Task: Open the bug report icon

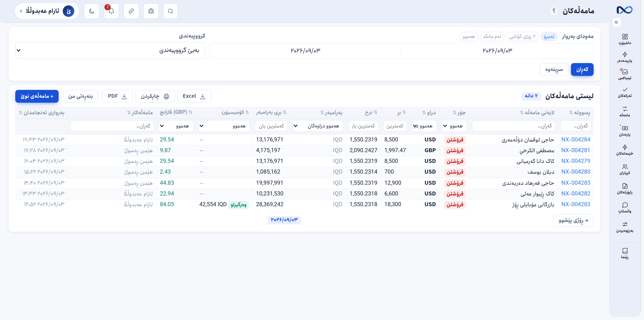Action: click(151, 11)
